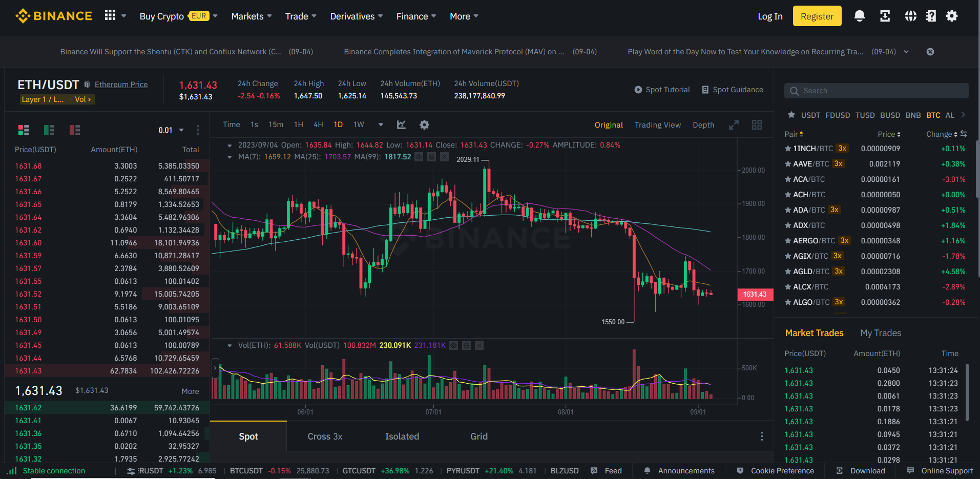The height and width of the screenshot is (479, 980).
Task: Open the header settings gear
Action: (x=952, y=16)
